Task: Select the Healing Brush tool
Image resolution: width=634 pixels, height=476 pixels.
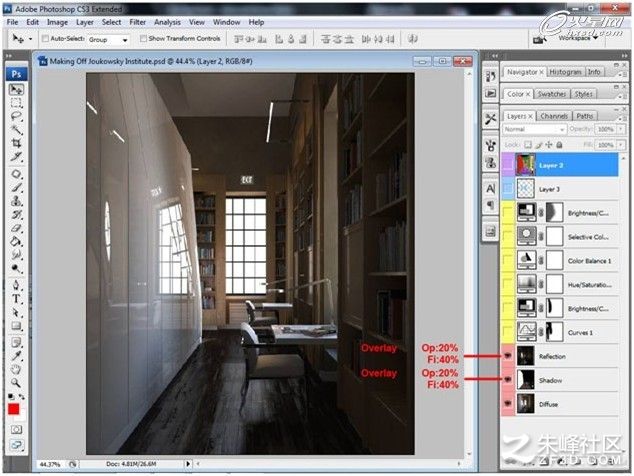Action: (16, 174)
